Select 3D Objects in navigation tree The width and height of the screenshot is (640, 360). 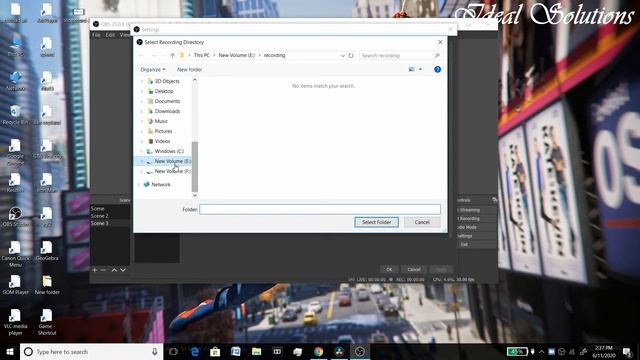167,81
